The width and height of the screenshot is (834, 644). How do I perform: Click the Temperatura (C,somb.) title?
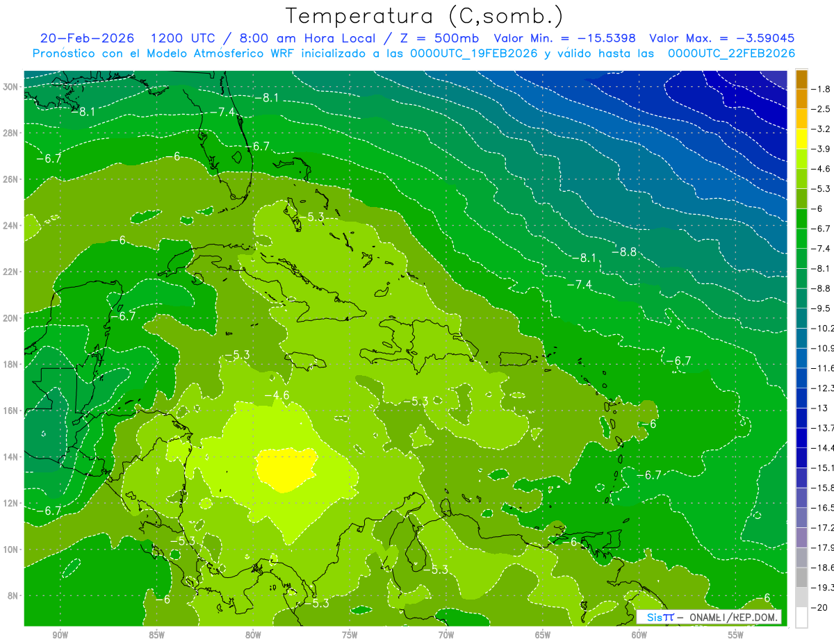pos(424,16)
